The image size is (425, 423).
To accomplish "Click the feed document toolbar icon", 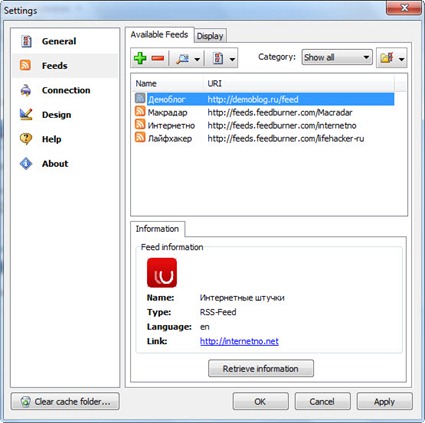I will (x=218, y=58).
